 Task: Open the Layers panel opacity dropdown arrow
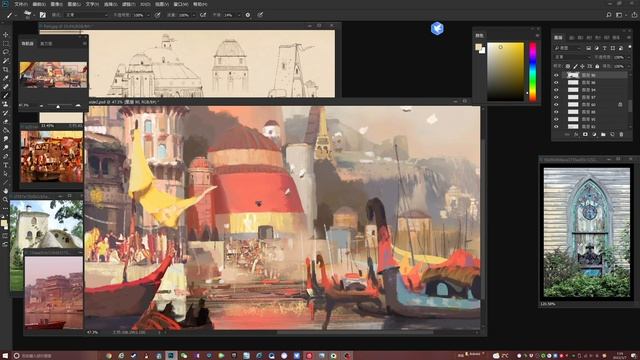click(x=628, y=57)
